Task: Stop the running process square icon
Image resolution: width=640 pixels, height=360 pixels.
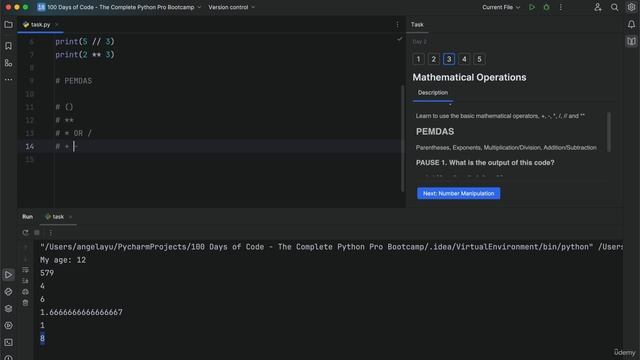Action: 37,233
